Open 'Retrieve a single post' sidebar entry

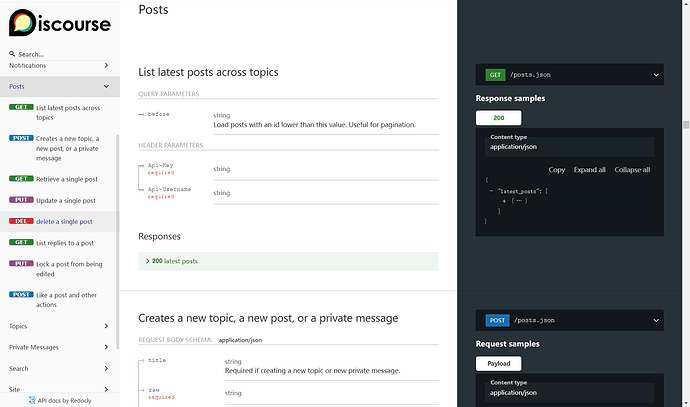pyautogui.click(x=59, y=179)
